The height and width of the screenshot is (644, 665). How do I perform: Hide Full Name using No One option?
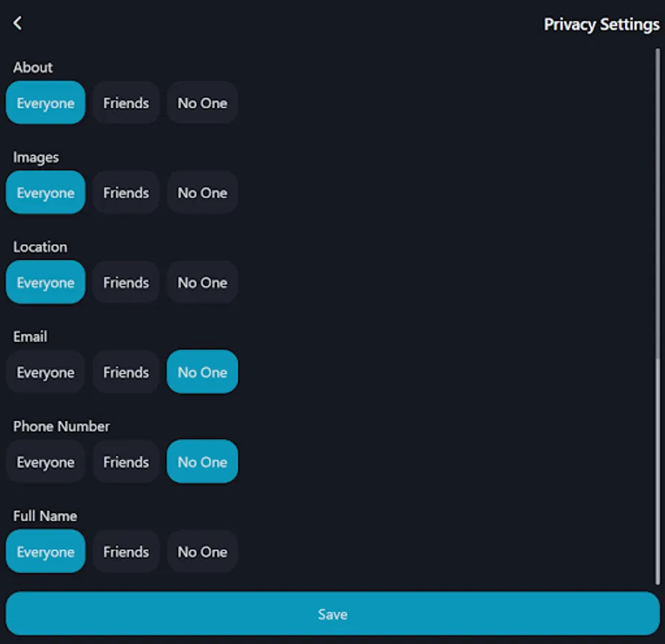coord(202,551)
